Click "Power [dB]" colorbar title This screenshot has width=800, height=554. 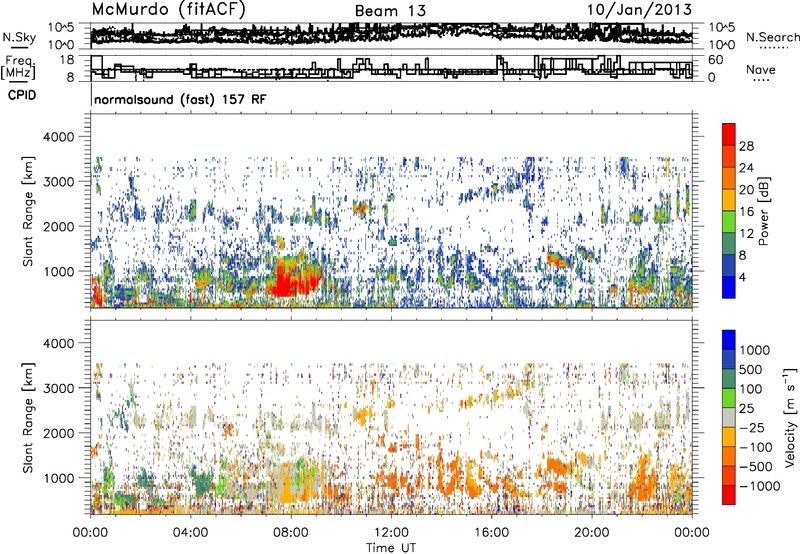point(763,211)
